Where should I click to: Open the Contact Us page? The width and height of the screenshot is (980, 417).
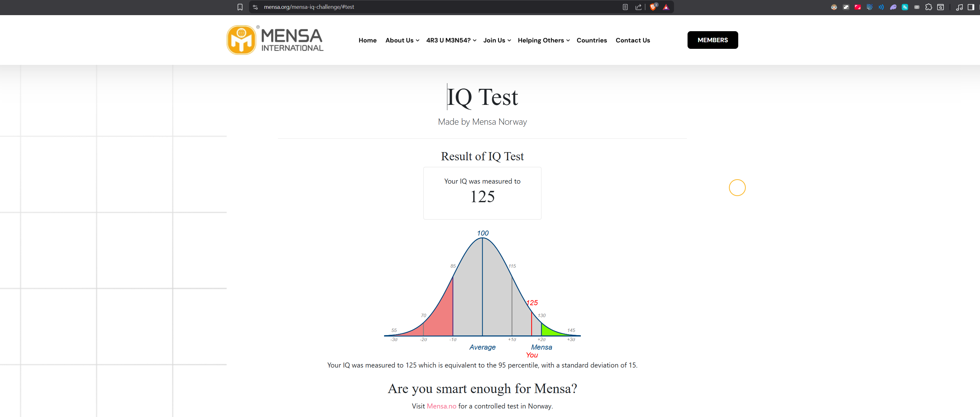pyautogui.click(x=633, y=40)
